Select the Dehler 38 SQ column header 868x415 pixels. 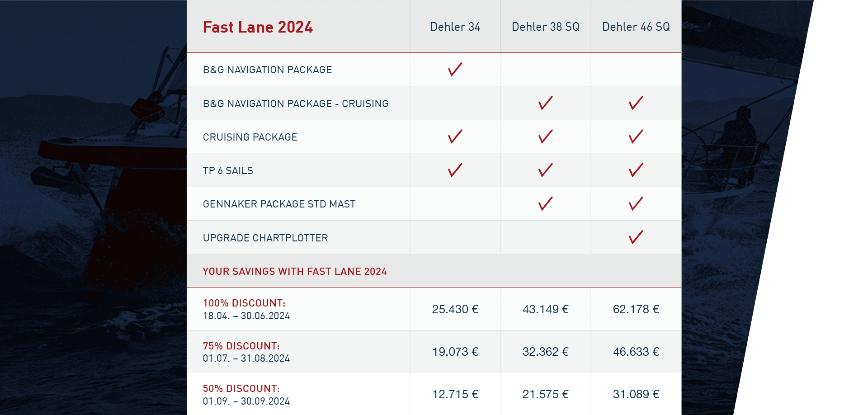(545, 27)
